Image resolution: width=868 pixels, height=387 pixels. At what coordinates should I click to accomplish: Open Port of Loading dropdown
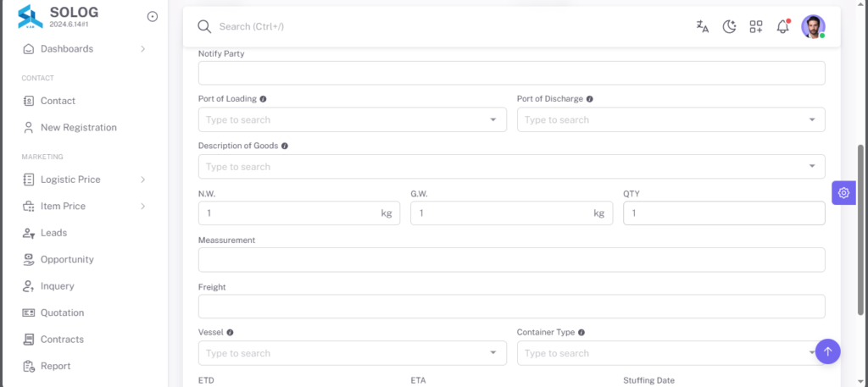(x=352, y=119)
